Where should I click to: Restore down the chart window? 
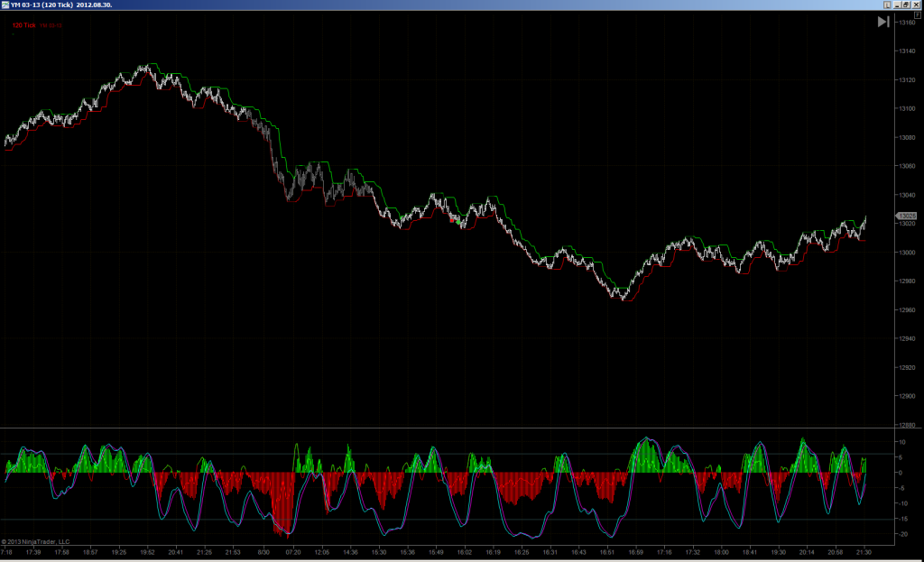coord(906,5)
